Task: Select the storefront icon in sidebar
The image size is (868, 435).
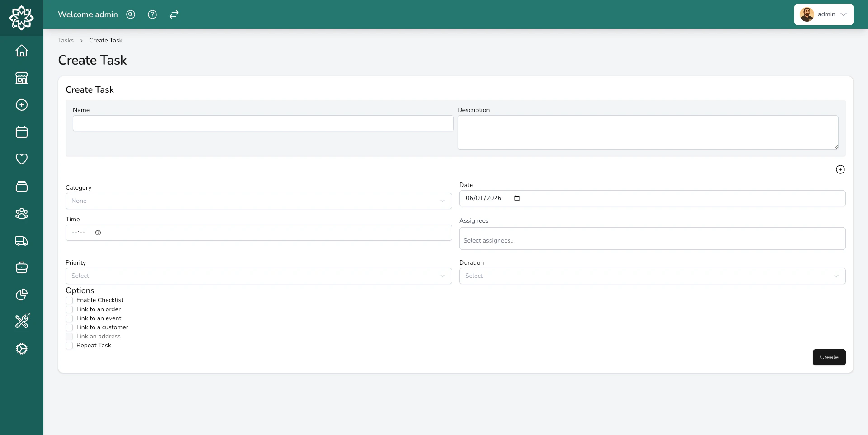Action: coord(21,78)
